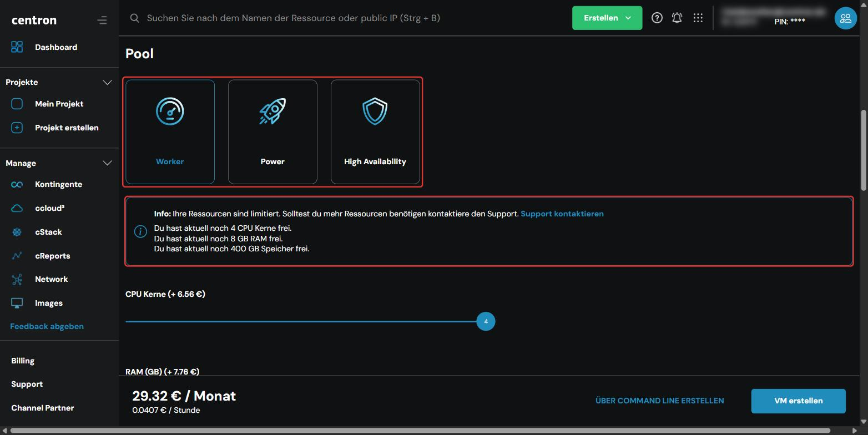Image resolution: width=868 pixels, height=435 pixels.
Task: Focus the resource search field
Action: point(293,18)
